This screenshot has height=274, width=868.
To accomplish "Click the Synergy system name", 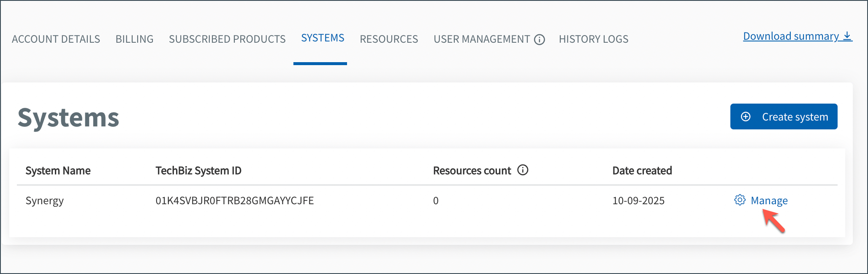I will coord(45,201).
